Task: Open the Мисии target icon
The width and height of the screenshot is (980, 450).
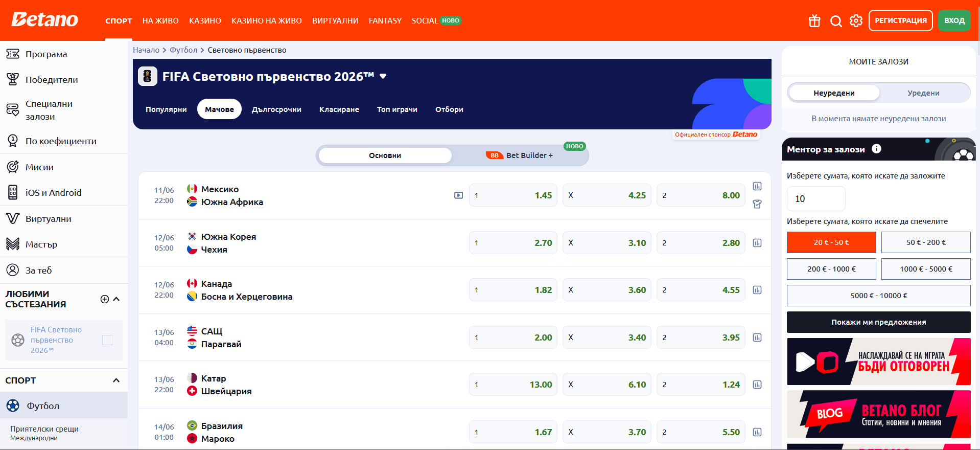Action: pos(13,167)
